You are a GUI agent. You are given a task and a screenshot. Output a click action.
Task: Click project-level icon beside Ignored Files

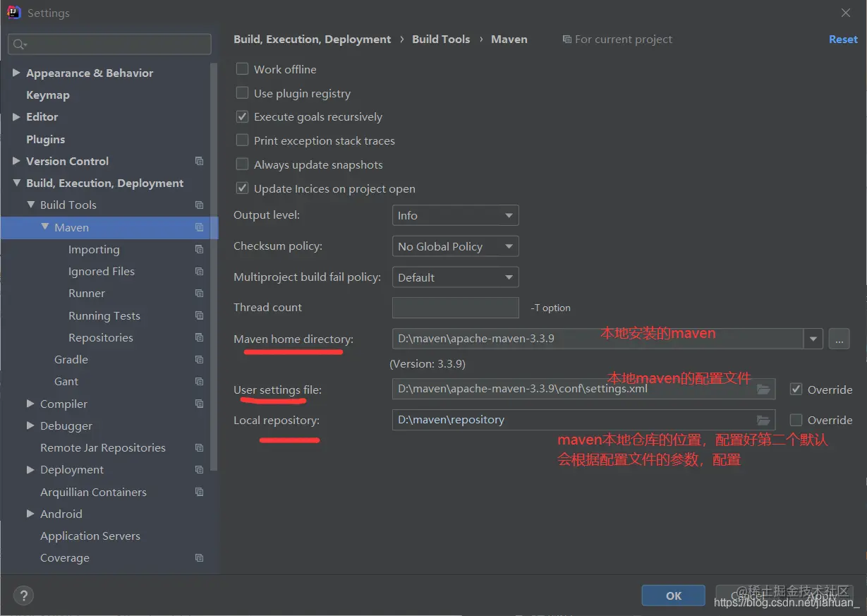[200, 271]
